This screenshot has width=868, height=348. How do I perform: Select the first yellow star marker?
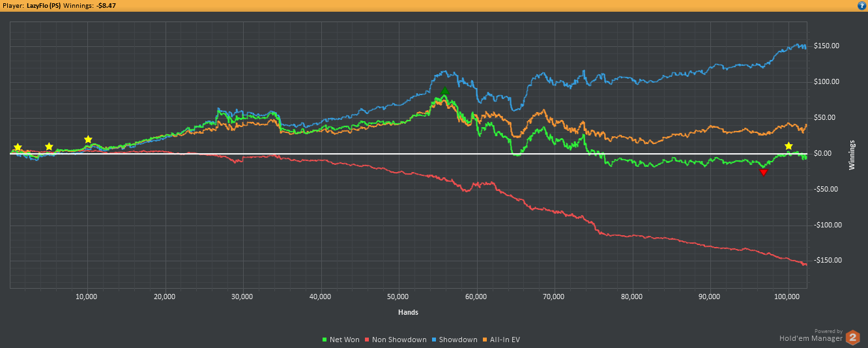click(18, 148)
